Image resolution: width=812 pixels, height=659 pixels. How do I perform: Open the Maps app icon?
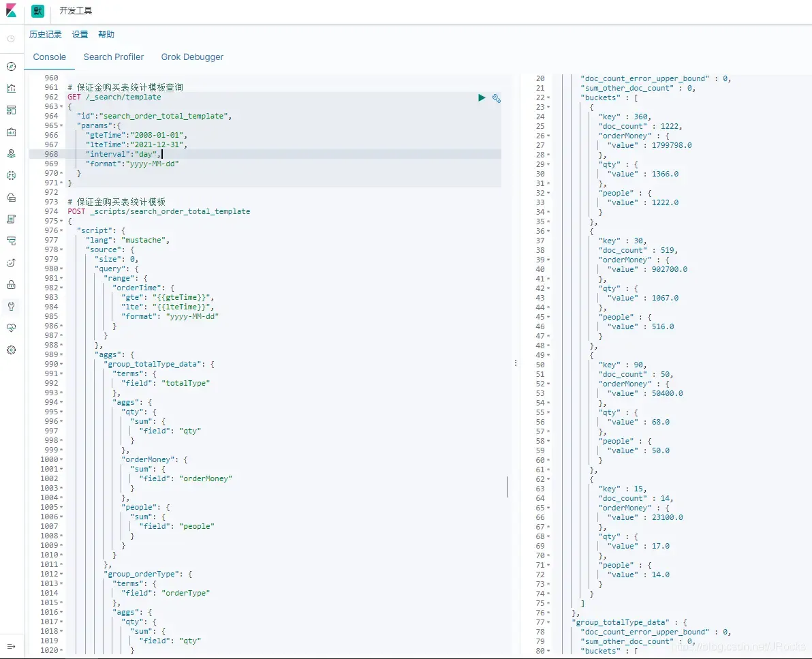point(11,153)
